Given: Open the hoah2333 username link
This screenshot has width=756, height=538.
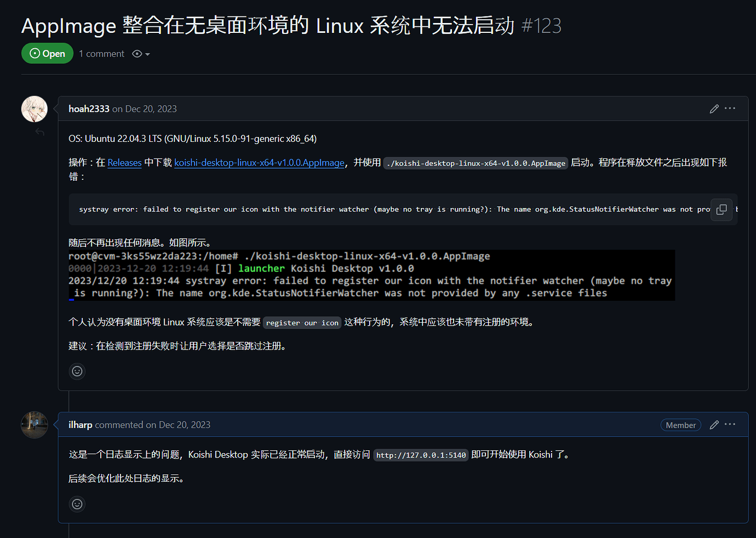Looking at the screenshot, I should 89,109.
